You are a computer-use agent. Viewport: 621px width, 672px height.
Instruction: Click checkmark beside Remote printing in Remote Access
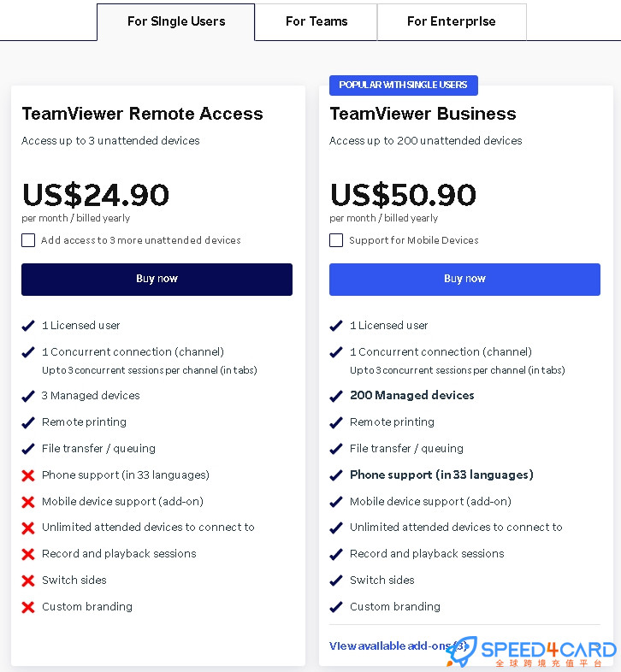(x=28, y=422)
